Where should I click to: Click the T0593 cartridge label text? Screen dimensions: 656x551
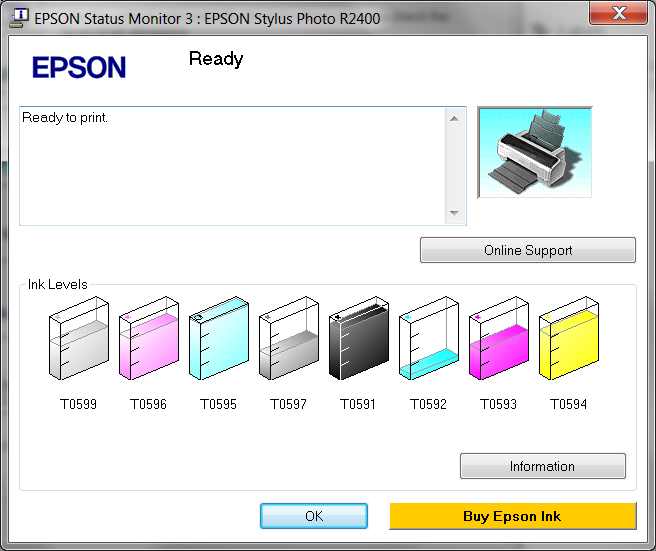(x=498, y=404)
